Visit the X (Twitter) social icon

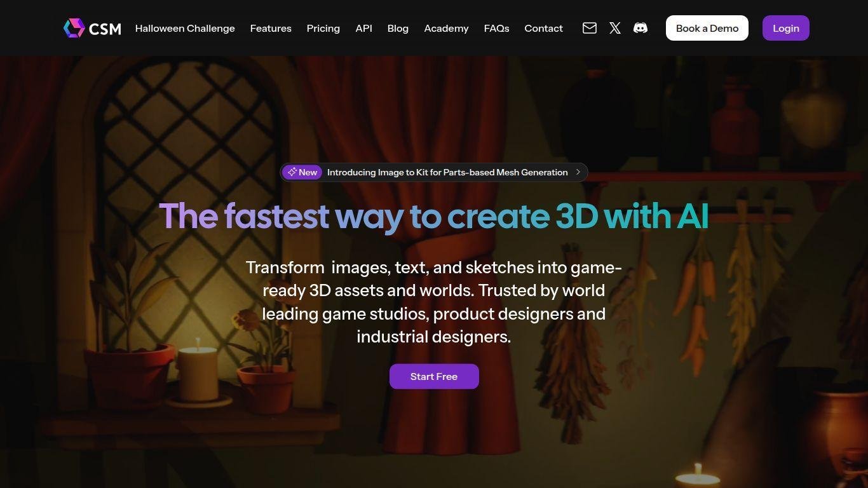pyautogui.click(x=614, y=28)
